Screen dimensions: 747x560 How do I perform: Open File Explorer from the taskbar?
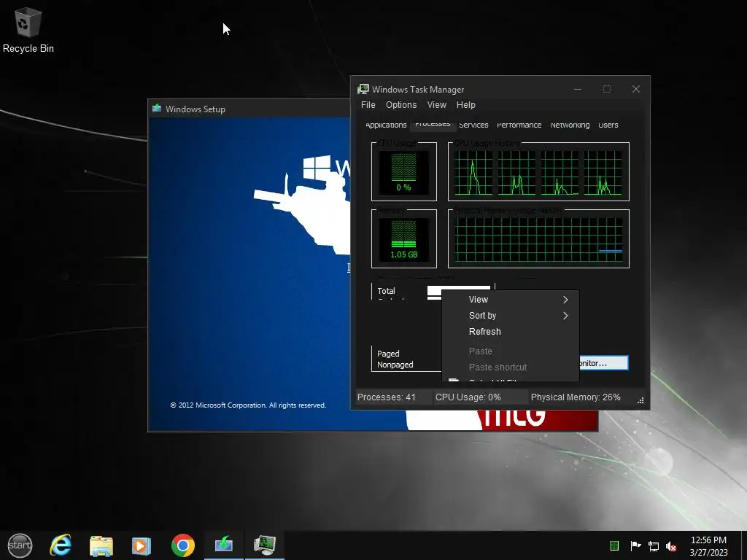click(x=101, y=545)
